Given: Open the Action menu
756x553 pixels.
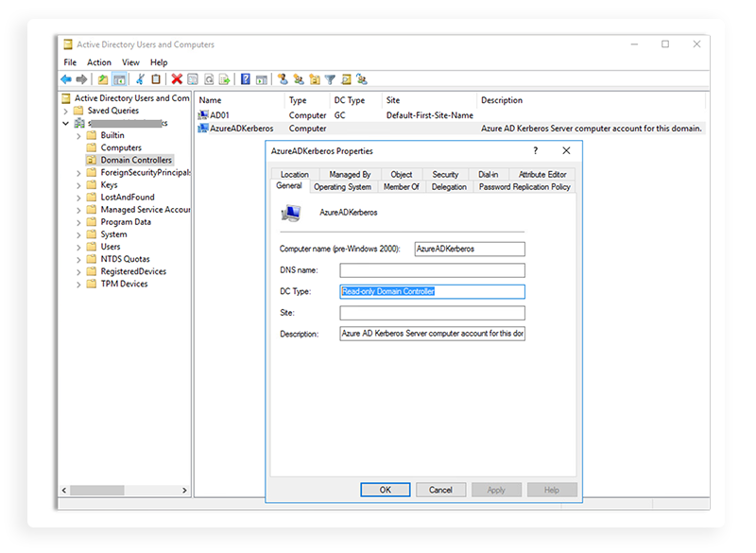Looking at the screenshot, I should (x=99, y=62).
